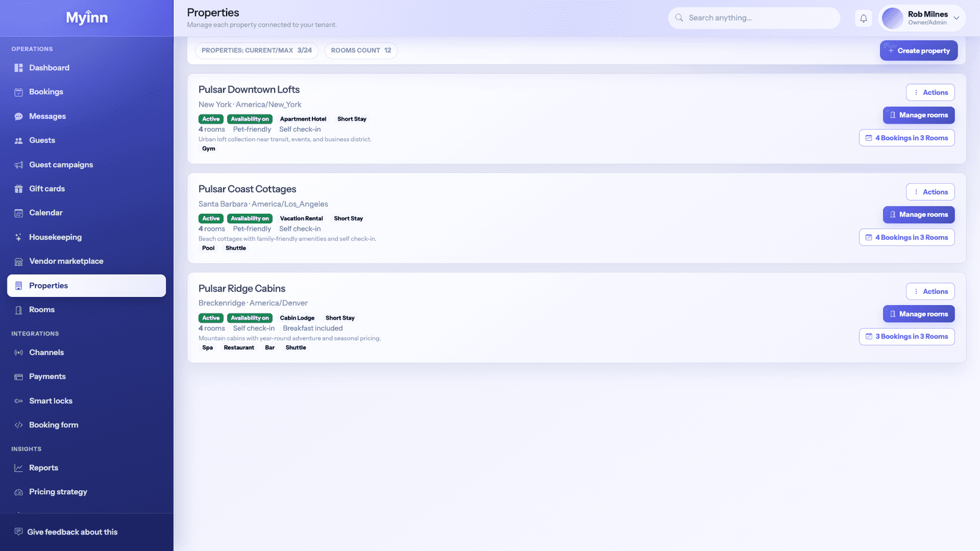Viewport: 980px width, 551px height.
Task: Click the Guests people icon
Action: pos(18,140)
